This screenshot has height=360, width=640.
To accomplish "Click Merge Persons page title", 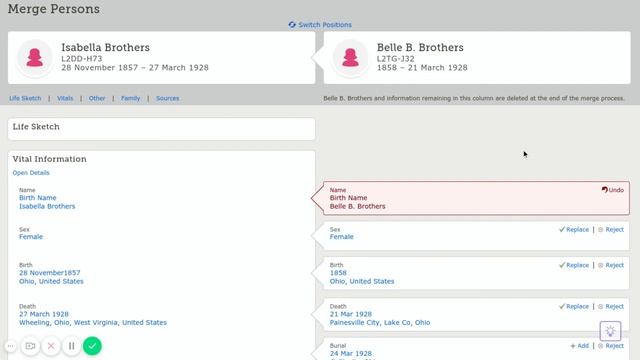I will point(53,9).
